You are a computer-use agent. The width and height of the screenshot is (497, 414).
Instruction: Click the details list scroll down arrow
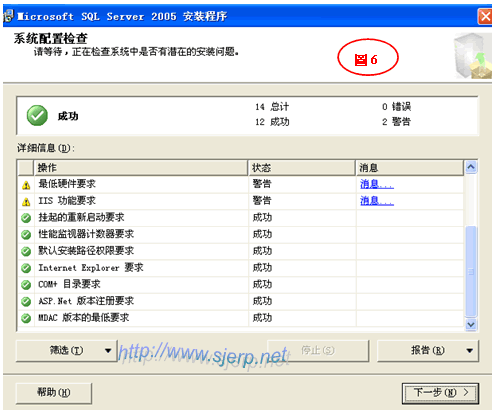click(x=471, y=324)
